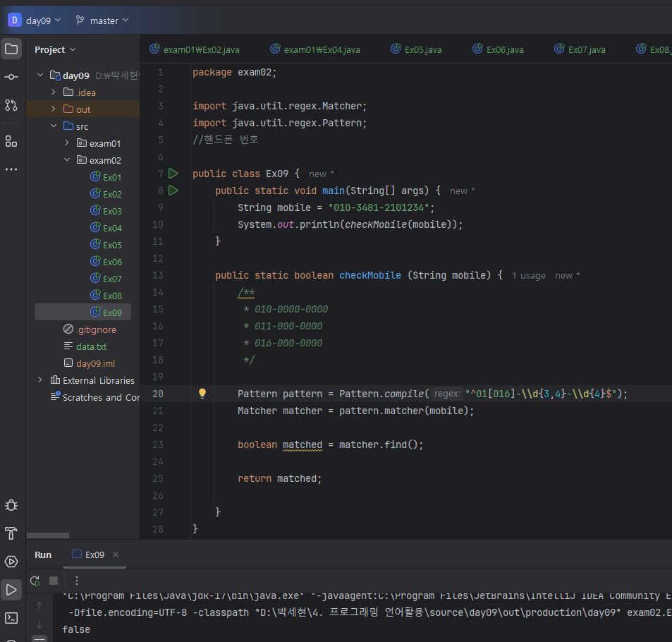The image size is (672, 642).
Task: Open the master branch dropdown
Action: coord(103,20)
